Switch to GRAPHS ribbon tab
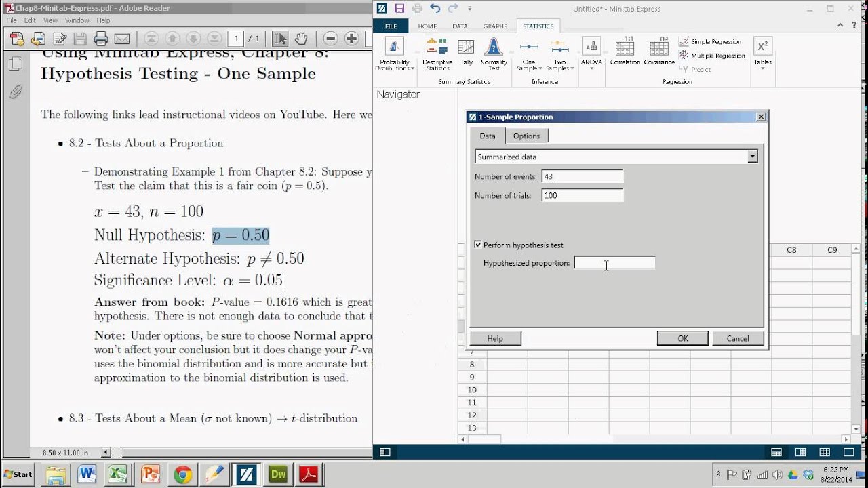The width and height of the screenshot is (868, 488). pyautogui.click(x=495, y=26)
